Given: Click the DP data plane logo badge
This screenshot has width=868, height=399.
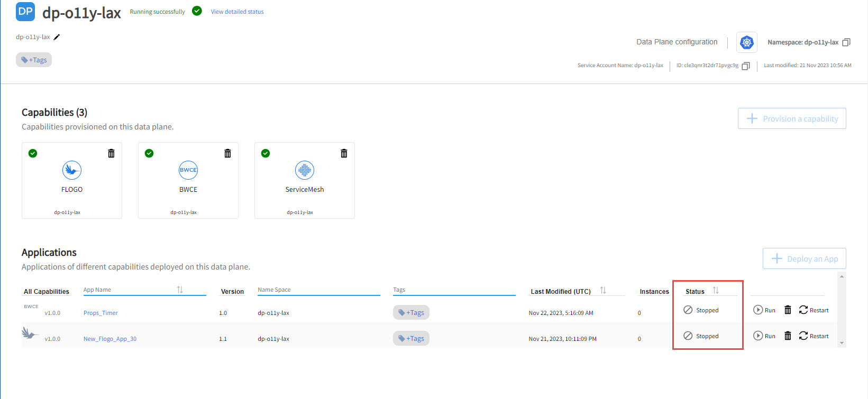Looking at the screenshot, I should point(25,12).
